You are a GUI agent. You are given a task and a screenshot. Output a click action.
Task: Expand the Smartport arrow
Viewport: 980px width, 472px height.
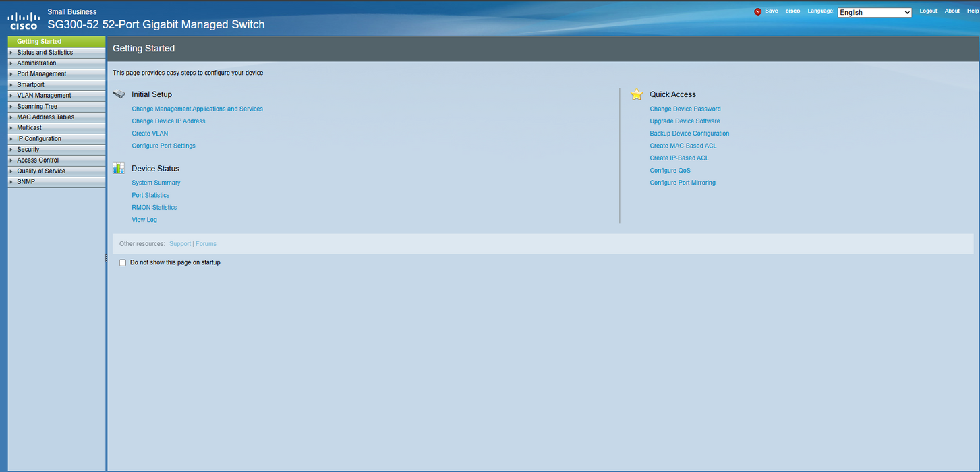(11, 85)
